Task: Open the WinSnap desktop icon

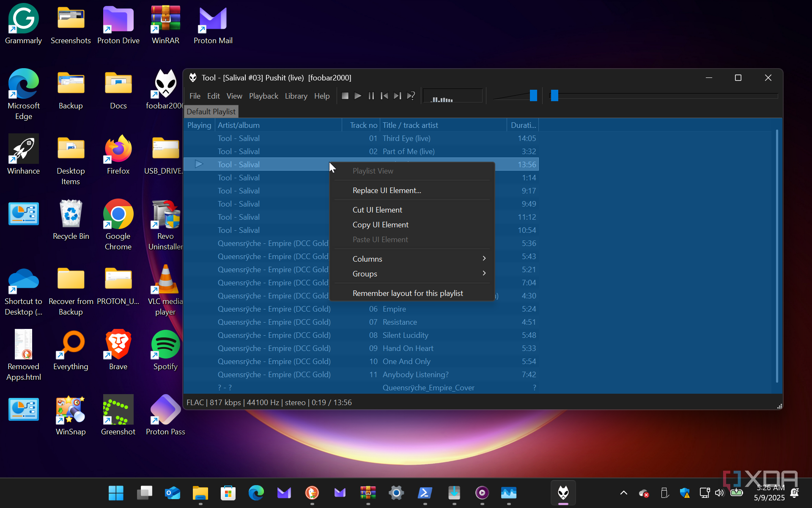Action: (x=71, y=415)
